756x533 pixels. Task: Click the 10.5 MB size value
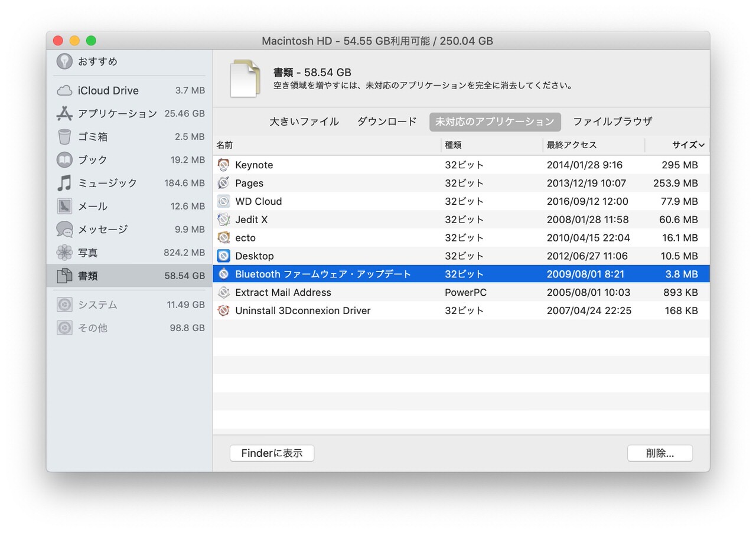(x=679, y=256)
